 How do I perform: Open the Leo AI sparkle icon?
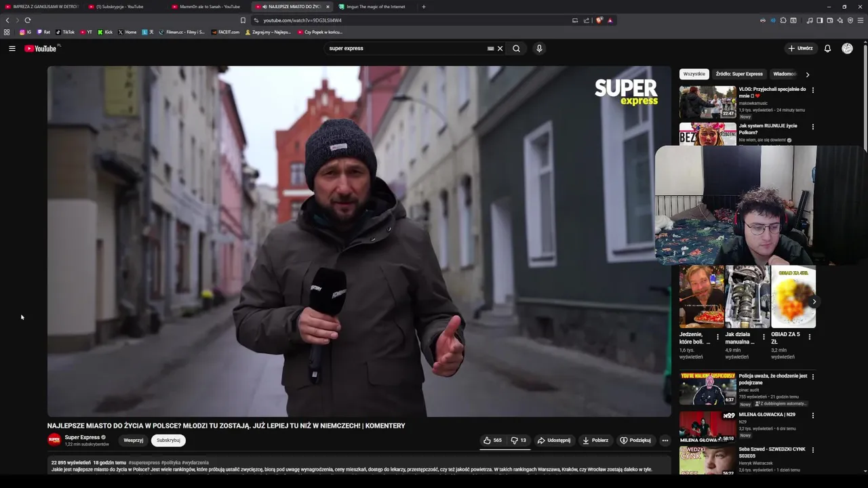pos(840,20)
